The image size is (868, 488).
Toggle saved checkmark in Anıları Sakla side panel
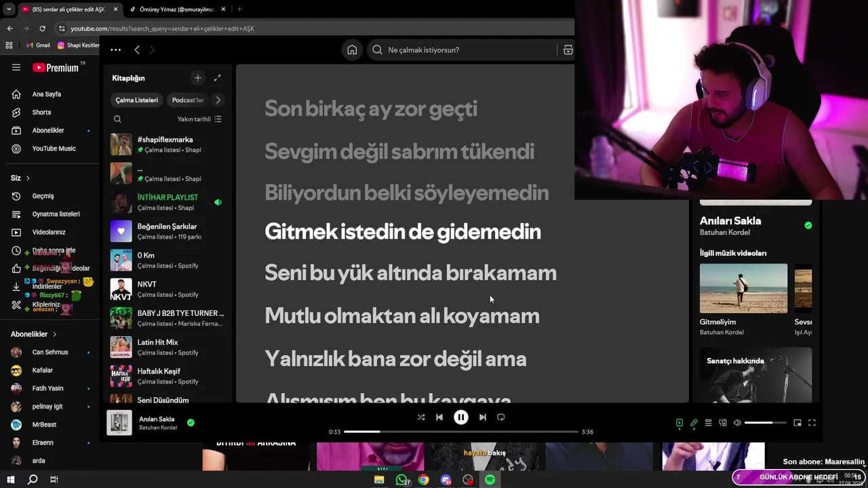pyautogui.click(x=808, y=225)
